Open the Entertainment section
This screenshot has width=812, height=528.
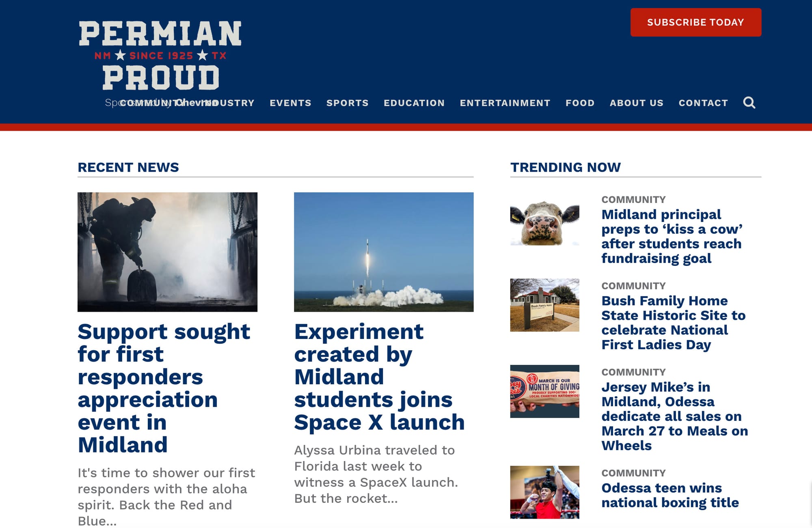[x=505, y=103]
